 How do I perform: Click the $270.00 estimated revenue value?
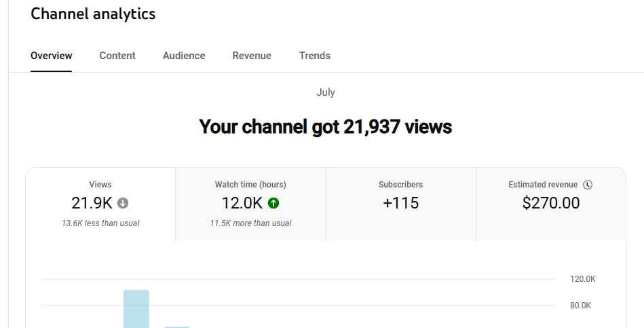tap(551, 203)
